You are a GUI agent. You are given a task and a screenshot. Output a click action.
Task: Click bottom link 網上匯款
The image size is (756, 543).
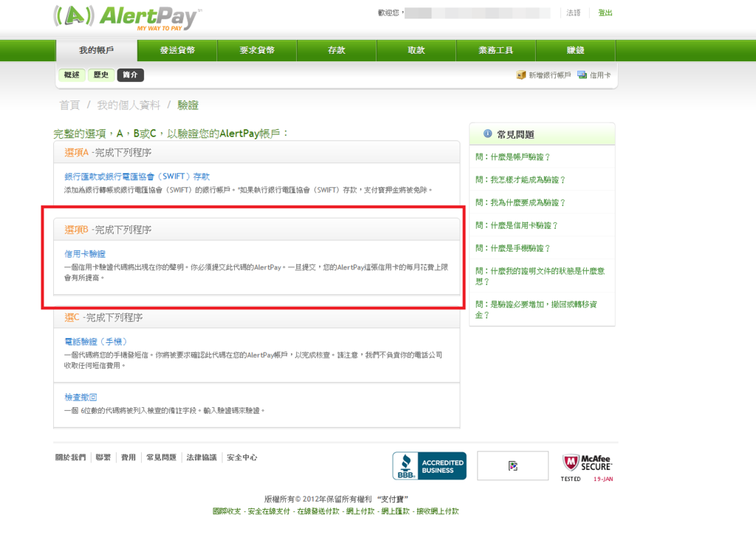tap(396, 511)
